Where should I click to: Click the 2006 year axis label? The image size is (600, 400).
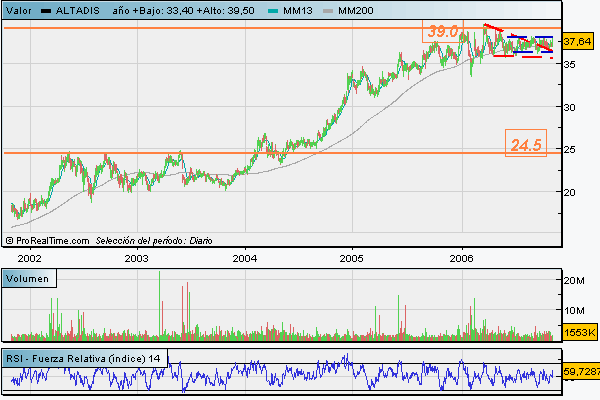click(x=461, y=259)
